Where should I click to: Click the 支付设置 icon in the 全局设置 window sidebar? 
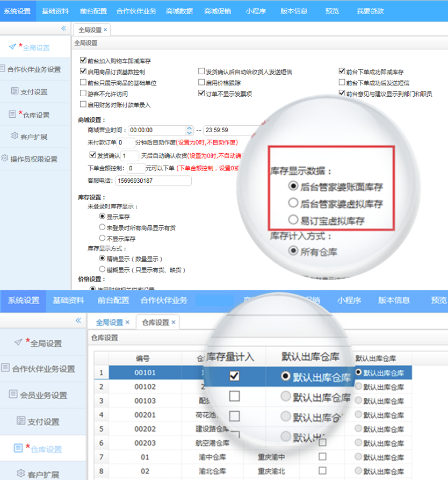point(15,91)
